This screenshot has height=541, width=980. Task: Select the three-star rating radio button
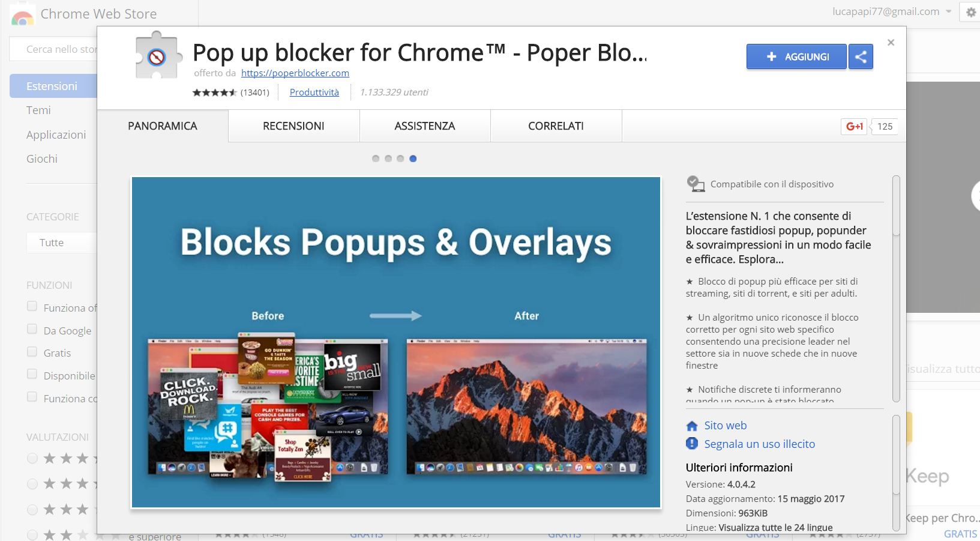(32, 510)
